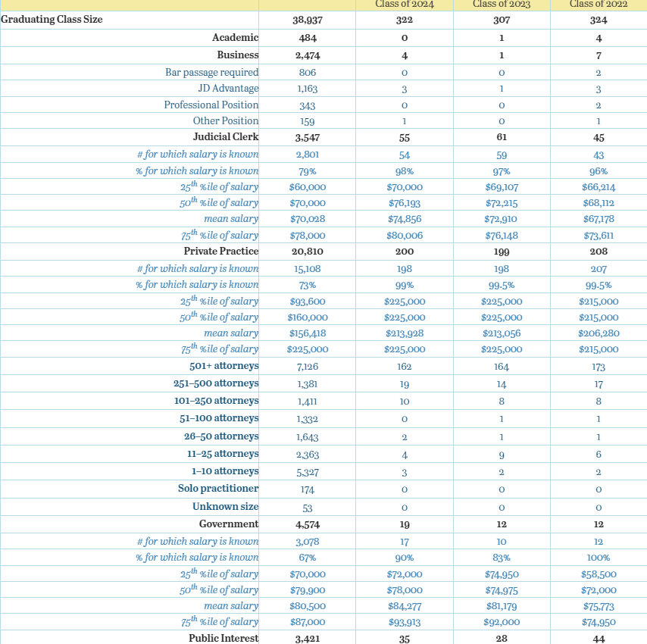Click the '11–25 attorneys' row label

click(223, 454)
